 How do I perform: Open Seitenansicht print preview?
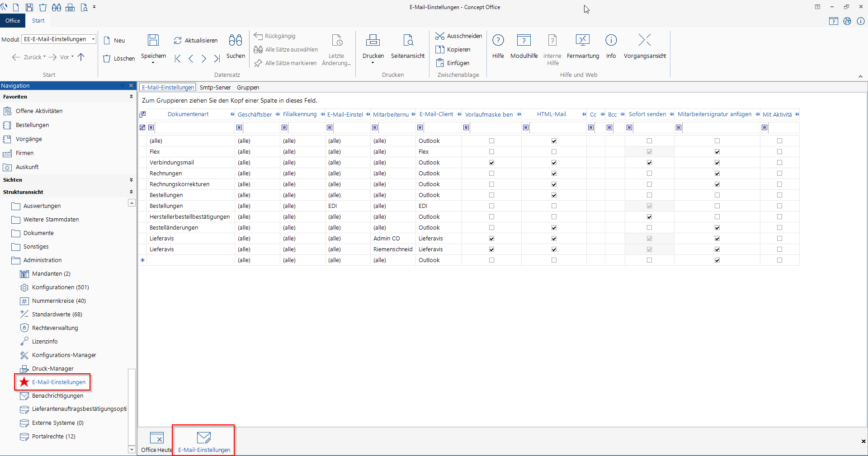408,40
